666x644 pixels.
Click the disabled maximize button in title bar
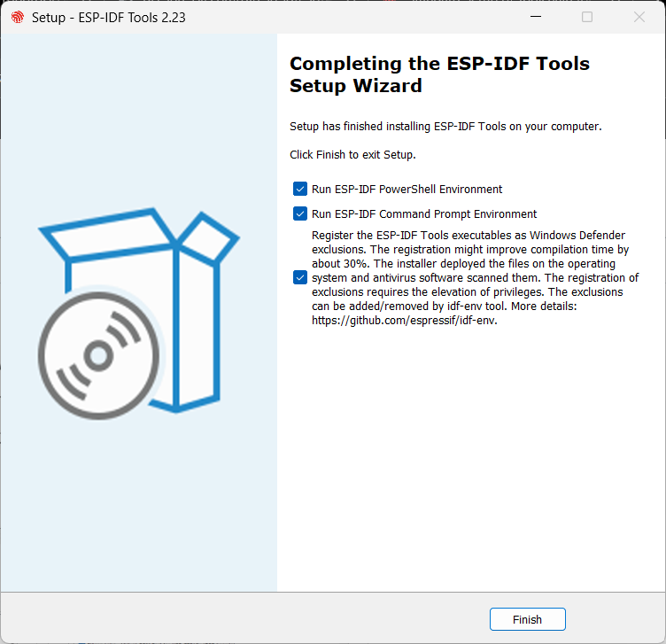(x=587, y=17)
